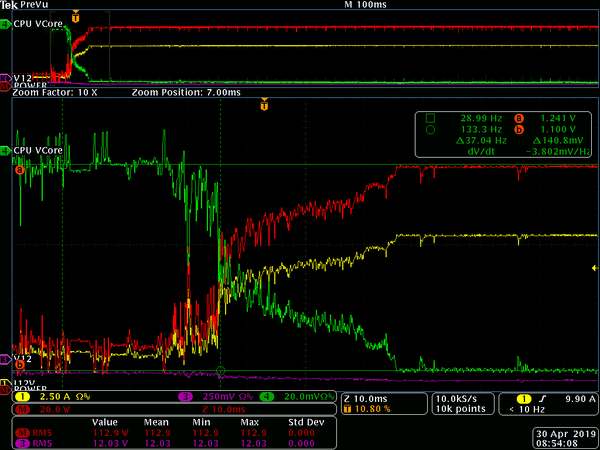Click the Zoom Factor: 10 X label

tap(55, 93)
